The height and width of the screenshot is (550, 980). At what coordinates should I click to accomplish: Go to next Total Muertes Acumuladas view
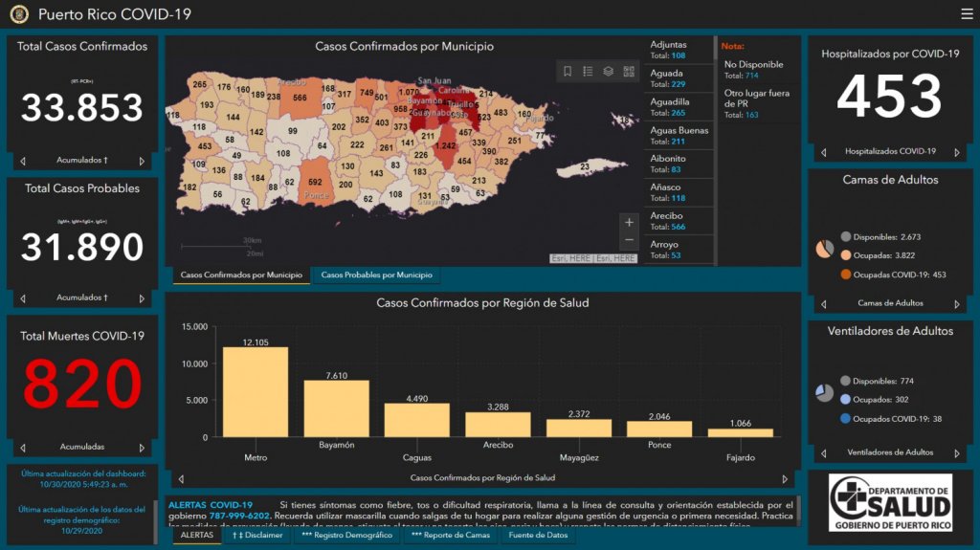[143, 447]
